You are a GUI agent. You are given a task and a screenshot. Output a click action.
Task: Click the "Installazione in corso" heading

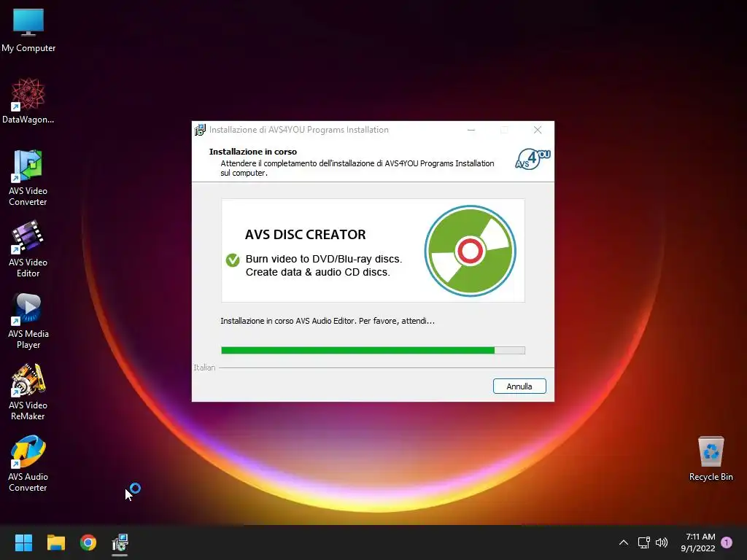(253, 152)
